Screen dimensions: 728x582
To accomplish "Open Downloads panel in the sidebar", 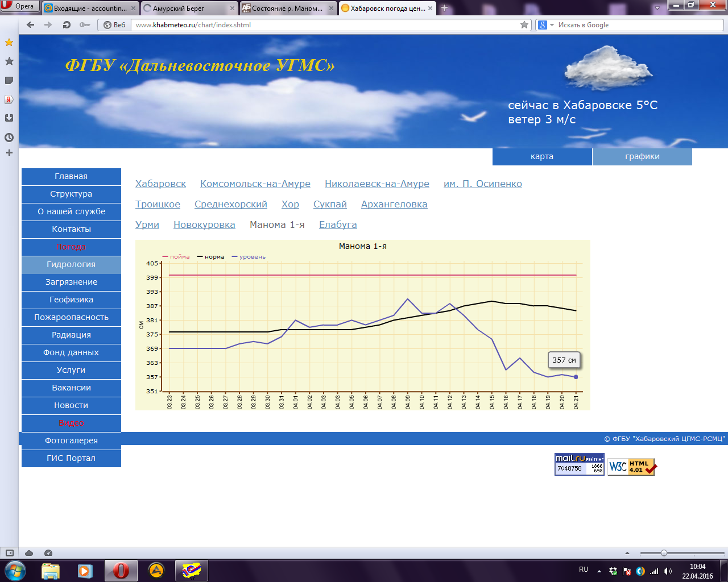I will [x=9, y=118].
